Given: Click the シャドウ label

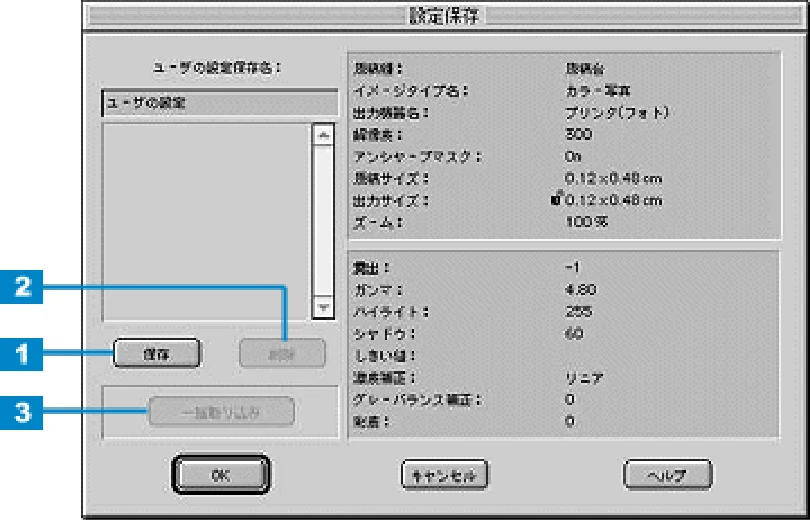Looking at the screenshot, I should [384, 334].
